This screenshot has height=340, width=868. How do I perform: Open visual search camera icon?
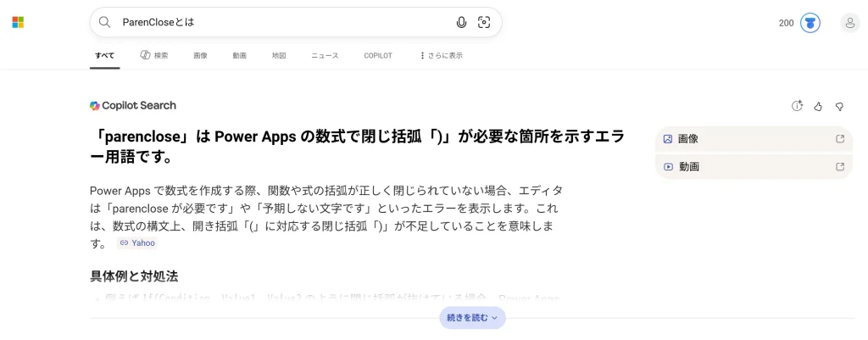click(x=484, y=23)
